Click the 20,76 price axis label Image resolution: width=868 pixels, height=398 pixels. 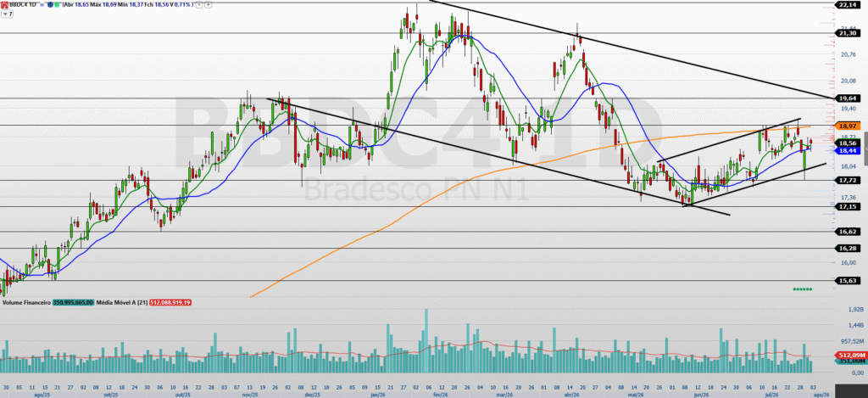pos(847,54)
